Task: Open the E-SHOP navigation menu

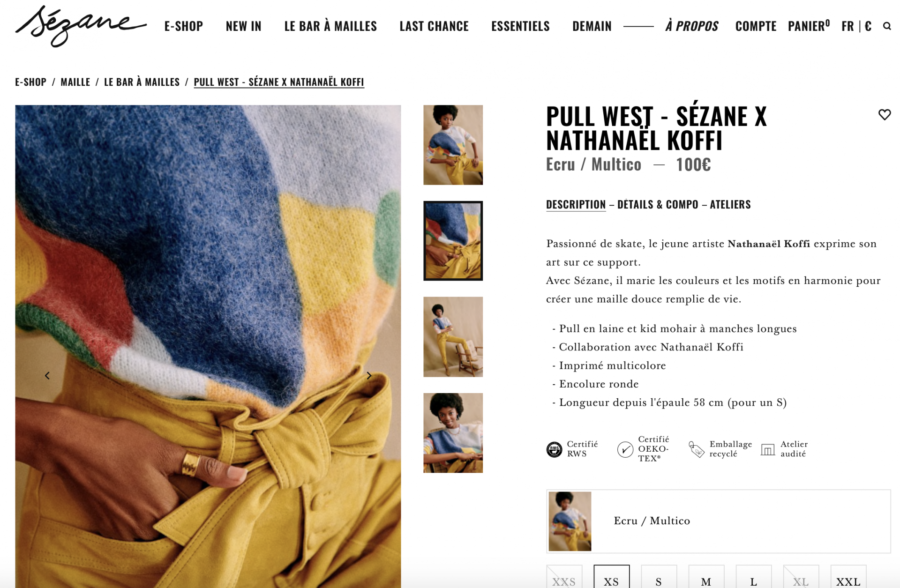Action: (183, 26)
